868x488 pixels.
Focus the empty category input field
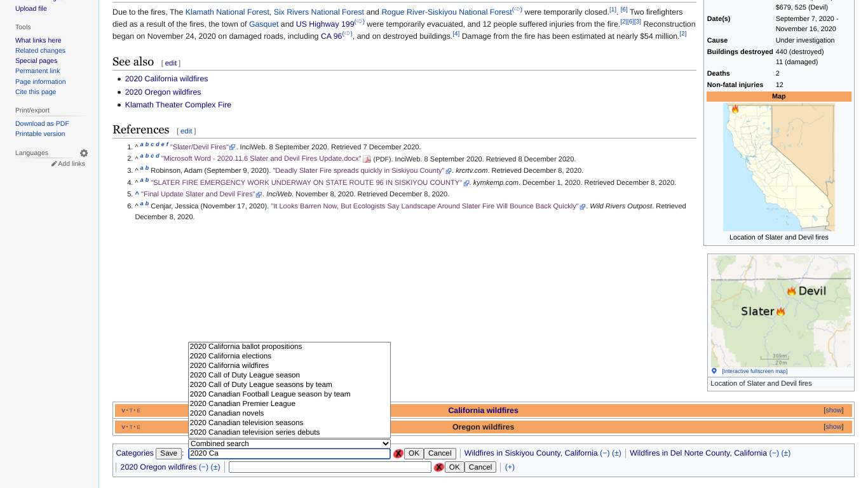pyautogui.click(x=330, y=467)
